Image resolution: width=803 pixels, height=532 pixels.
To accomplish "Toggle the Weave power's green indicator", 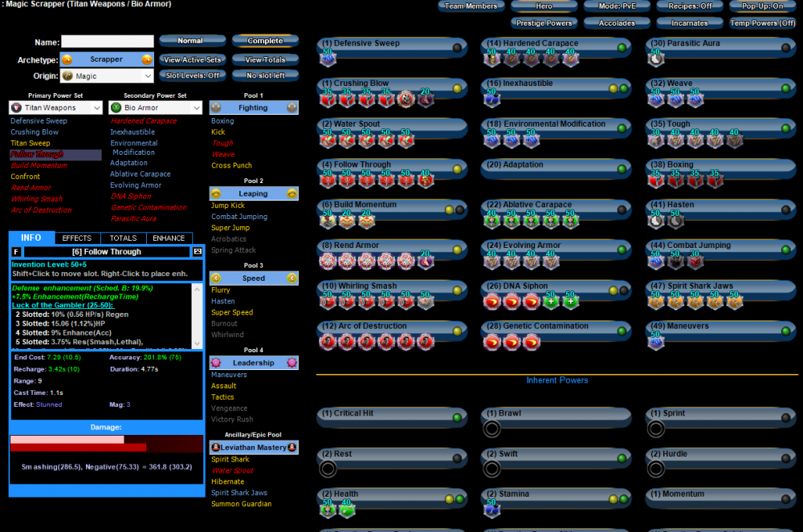I will click(785, 88).
